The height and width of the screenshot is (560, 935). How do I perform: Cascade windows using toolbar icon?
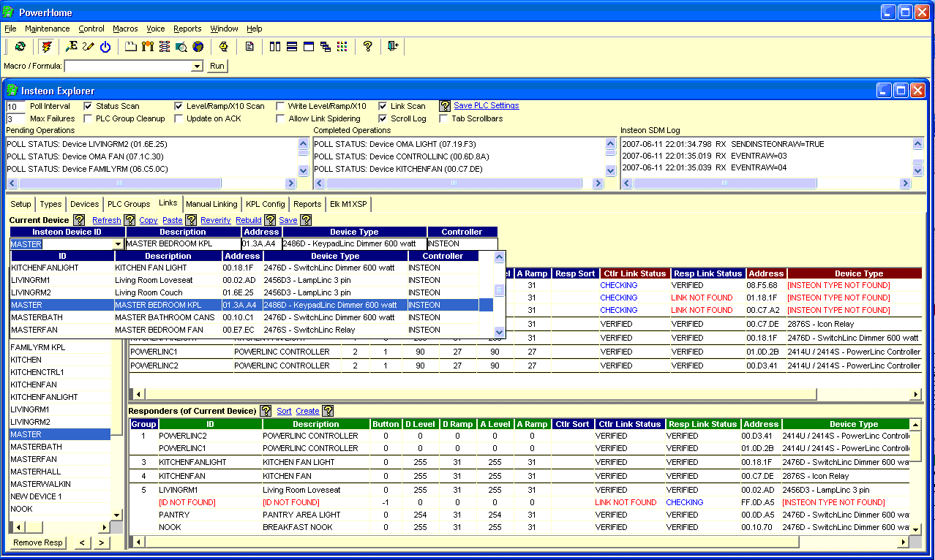coord(326,47)
